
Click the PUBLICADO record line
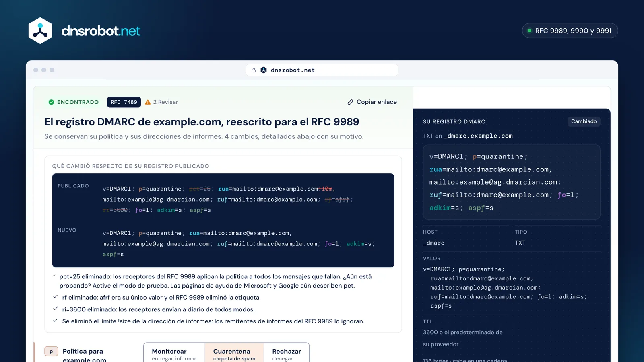pos(227,199)
